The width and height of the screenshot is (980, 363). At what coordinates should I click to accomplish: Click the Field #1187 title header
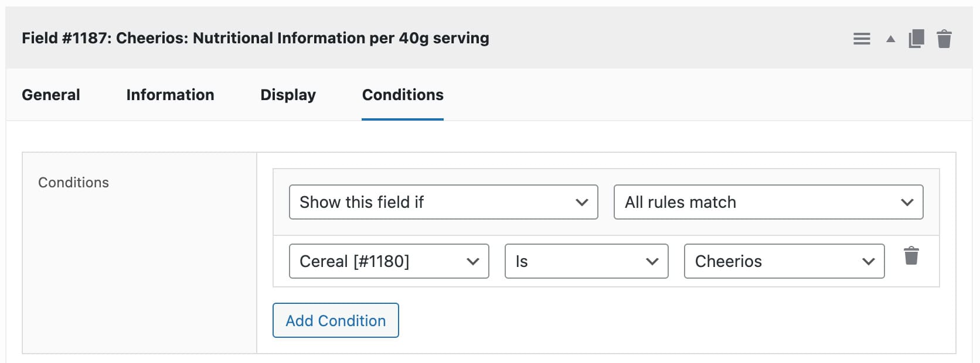256,37
